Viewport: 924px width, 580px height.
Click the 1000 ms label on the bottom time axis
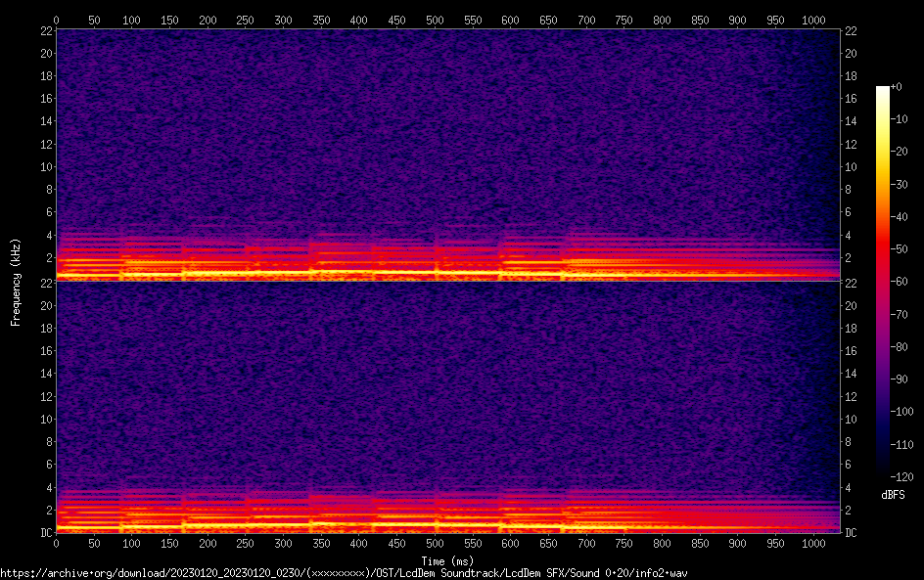point(812,543)
